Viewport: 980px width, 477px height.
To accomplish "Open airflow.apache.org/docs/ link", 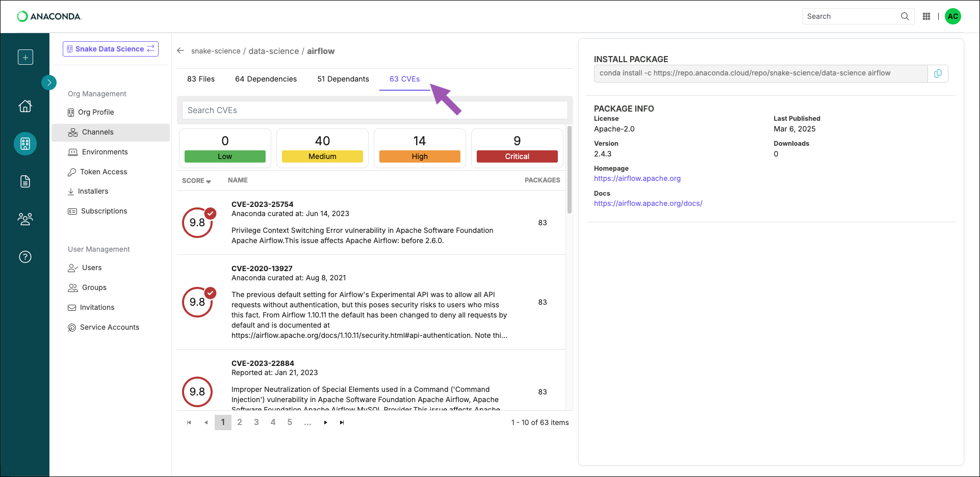I will (x=648, y=203).
